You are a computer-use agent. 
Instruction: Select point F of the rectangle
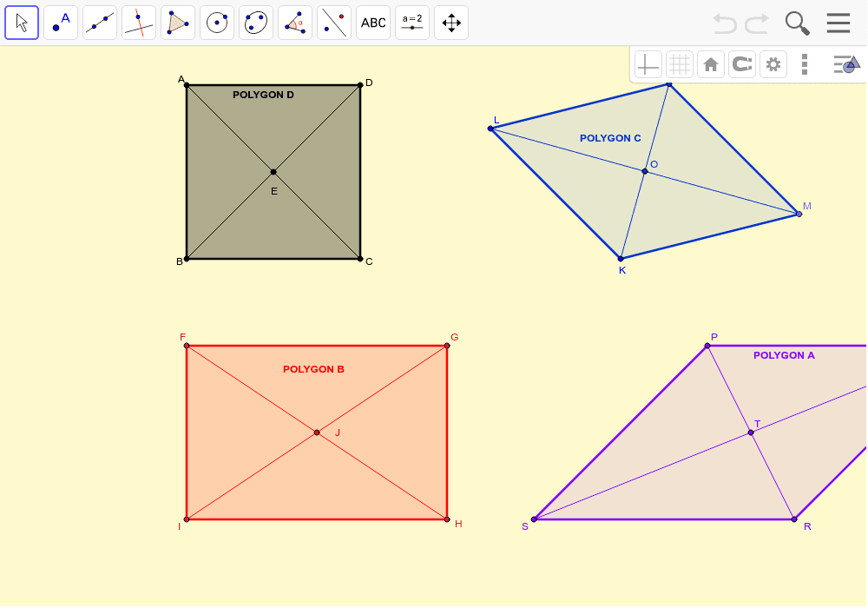187,346
